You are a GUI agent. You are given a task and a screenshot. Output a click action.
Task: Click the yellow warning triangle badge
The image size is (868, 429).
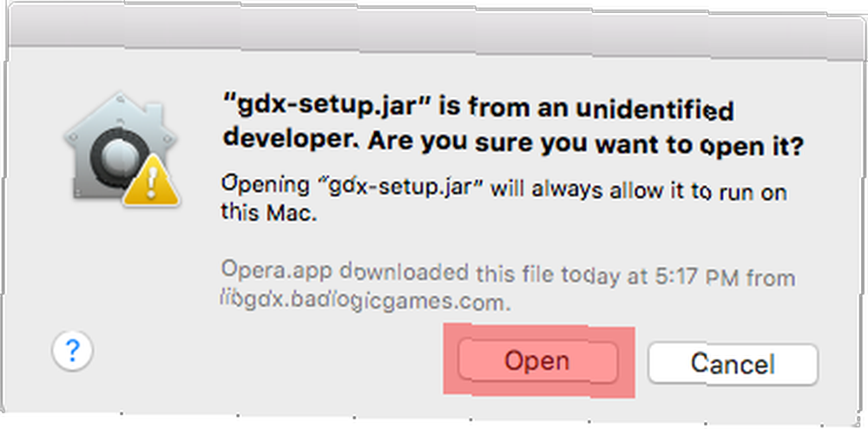(150, 181)
